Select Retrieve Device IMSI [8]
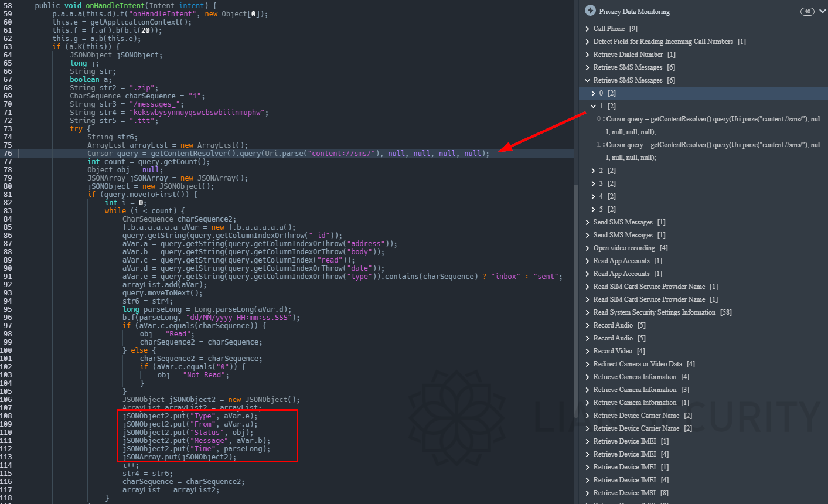The width and height of the screenshot is (828, 504). [631, 493]
